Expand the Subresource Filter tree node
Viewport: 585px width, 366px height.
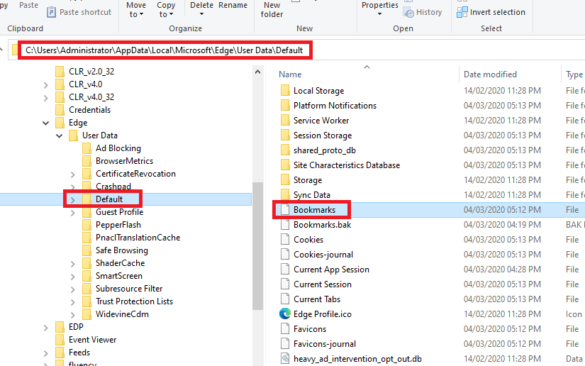click(x=73, y=289)
